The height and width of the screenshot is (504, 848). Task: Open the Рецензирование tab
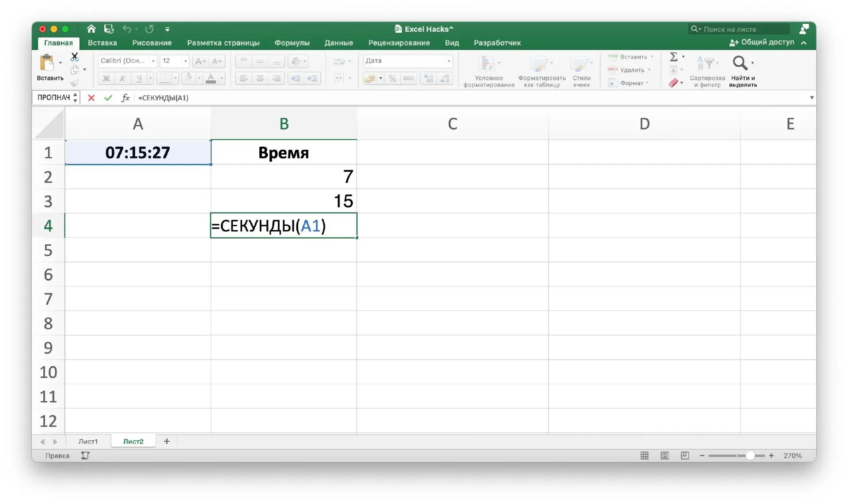tap(399, 43)
